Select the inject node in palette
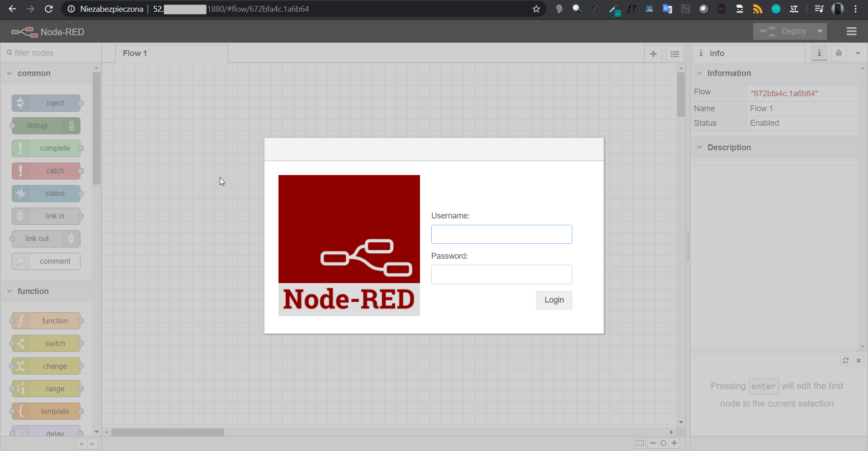 coord(46,103)
